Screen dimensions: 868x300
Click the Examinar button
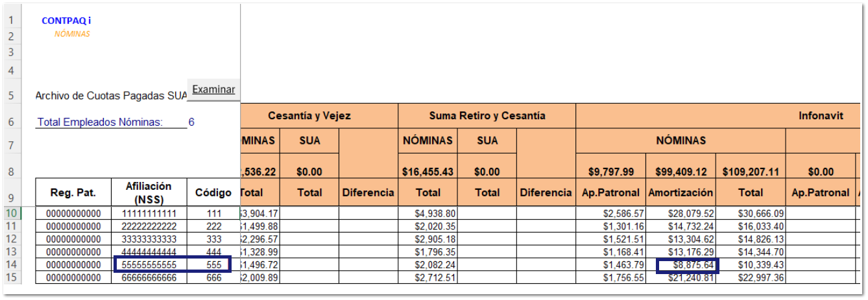(213, 89)
